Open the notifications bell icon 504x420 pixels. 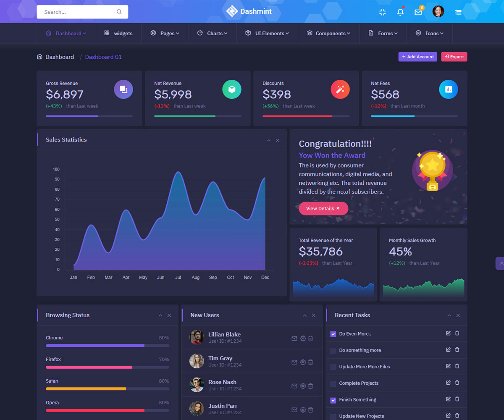[400, 12]
